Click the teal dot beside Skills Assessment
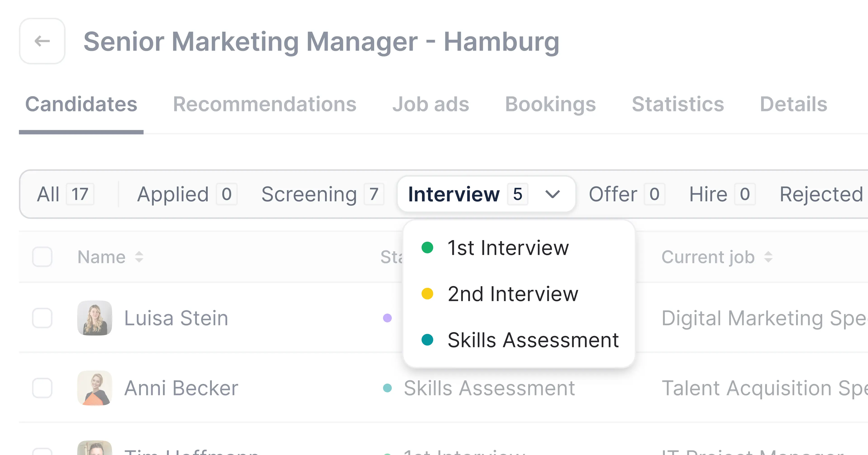This screenshot has width=868, height=455. coord(427,340)
